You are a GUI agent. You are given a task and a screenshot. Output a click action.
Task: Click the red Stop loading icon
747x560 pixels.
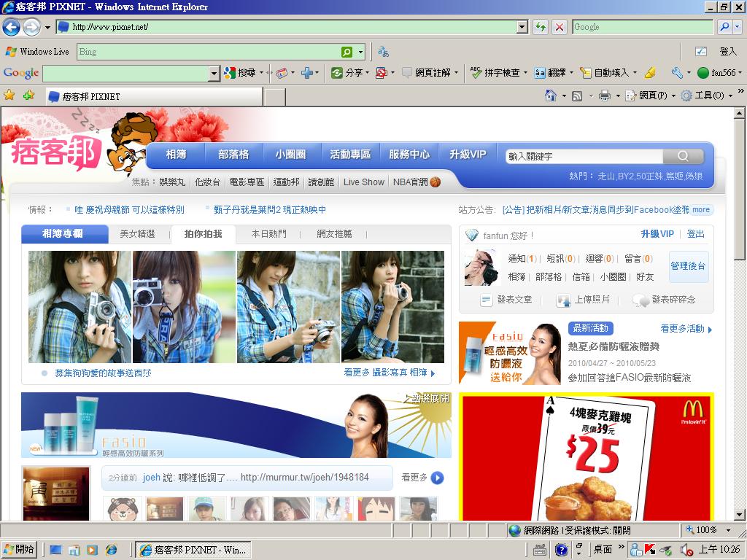tap(560, 27)
